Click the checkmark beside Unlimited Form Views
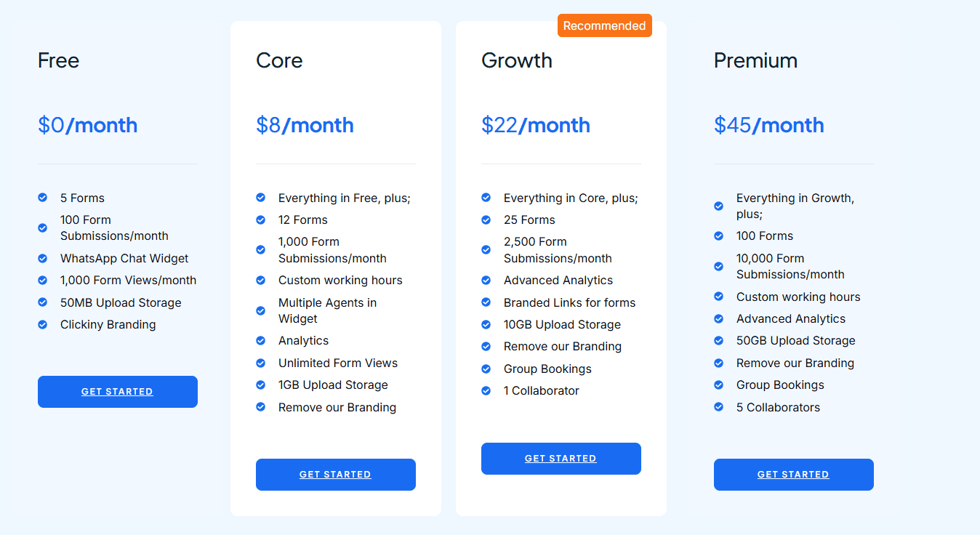 click(x=260, y=362)
